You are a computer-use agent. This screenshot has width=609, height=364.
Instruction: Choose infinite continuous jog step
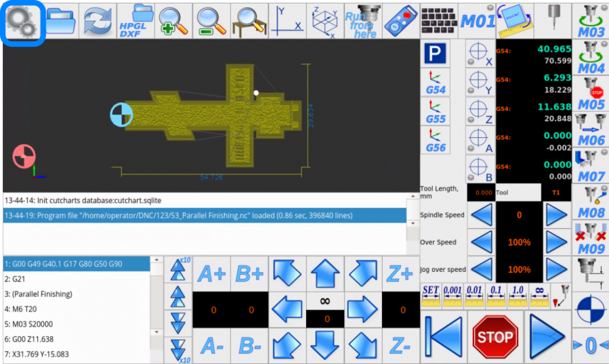click(x=539, y=296)
